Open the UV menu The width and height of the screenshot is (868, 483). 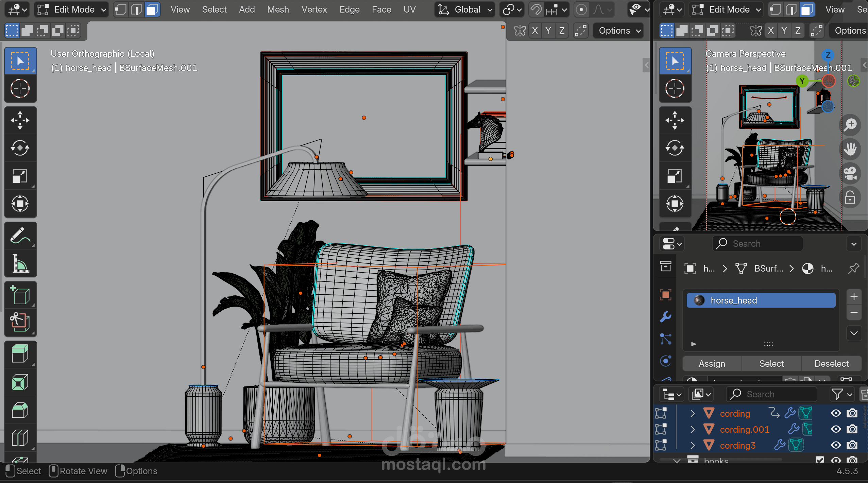coord(409,10)
